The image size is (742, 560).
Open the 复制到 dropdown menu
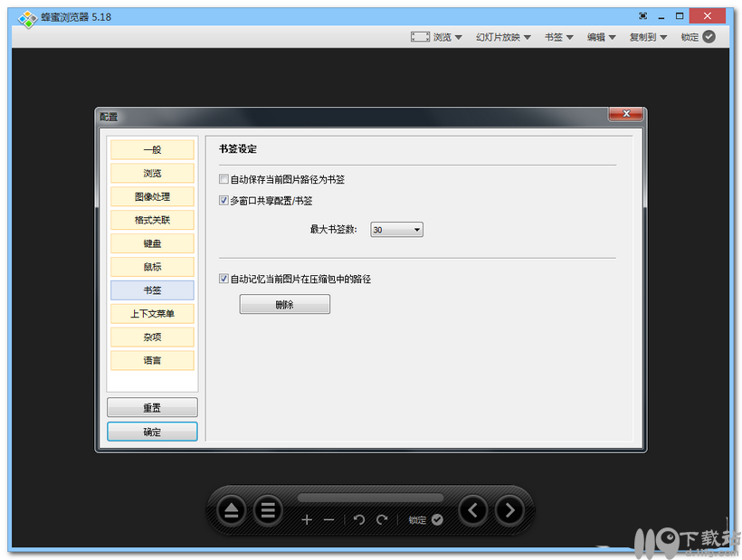point(646,37)
